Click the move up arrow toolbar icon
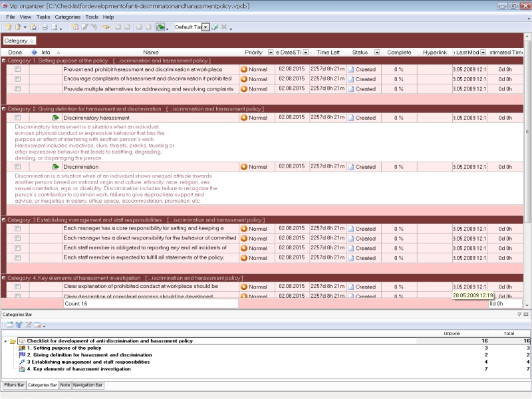 127,27
